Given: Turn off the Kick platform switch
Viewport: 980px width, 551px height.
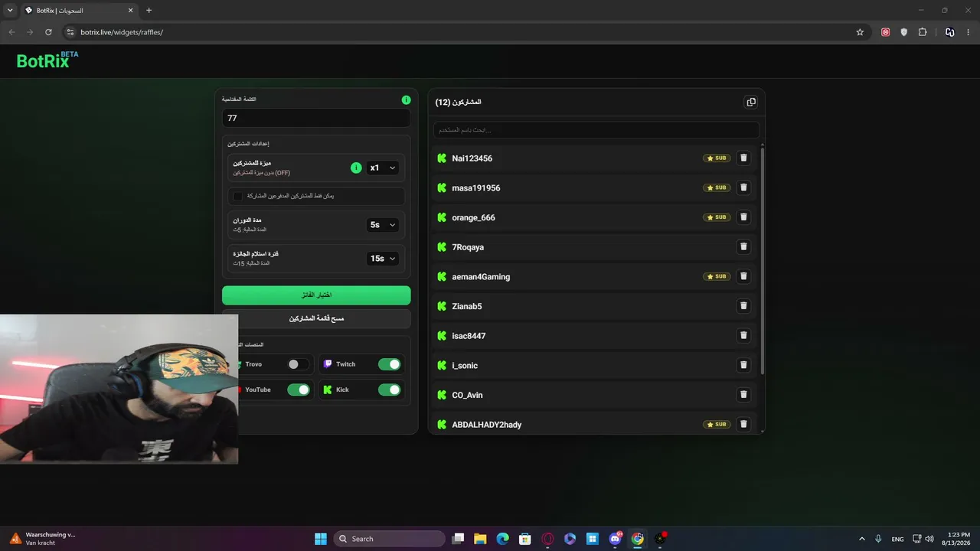Looking at the screenshot, I should click(390, 390).
